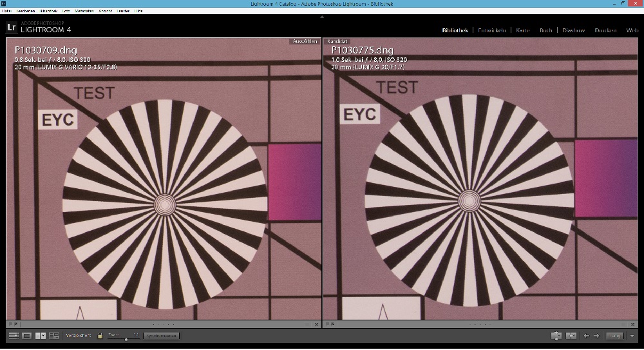Open the Entwickeln module
This screenshot has width=644, height=350.
click(x=491, y=30)
